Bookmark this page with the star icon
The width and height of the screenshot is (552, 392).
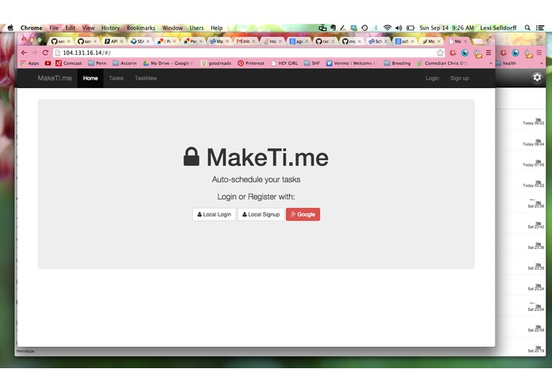pos(440,52)
